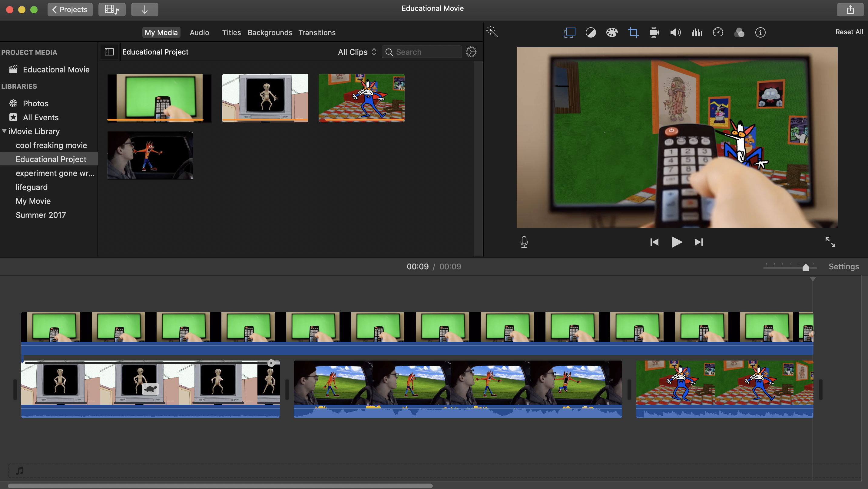
Task: Click Reset All adjustments
Action: pyautogui.click(x=849, y=32)
